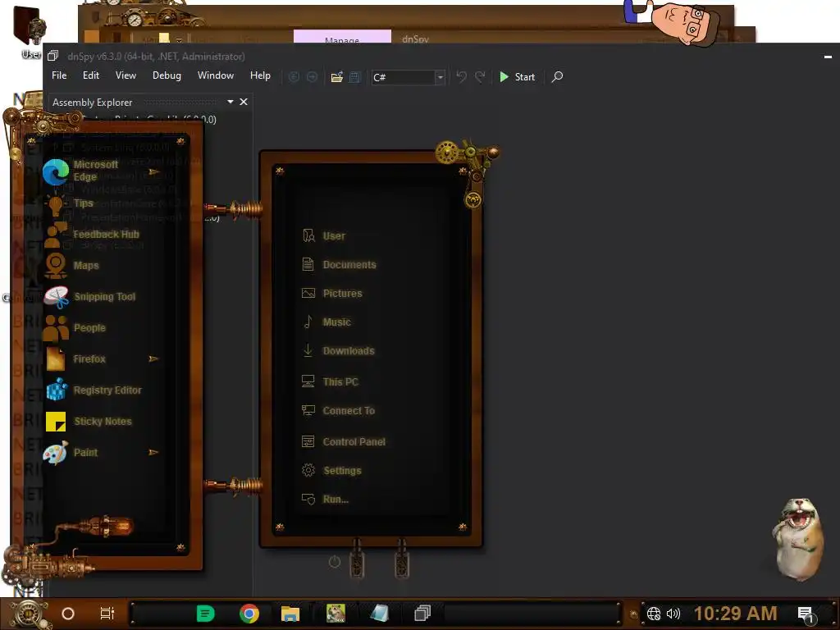Open Task View from the taskbar
The height and width of the screenshot is (630, 840).
coord(107,614)
